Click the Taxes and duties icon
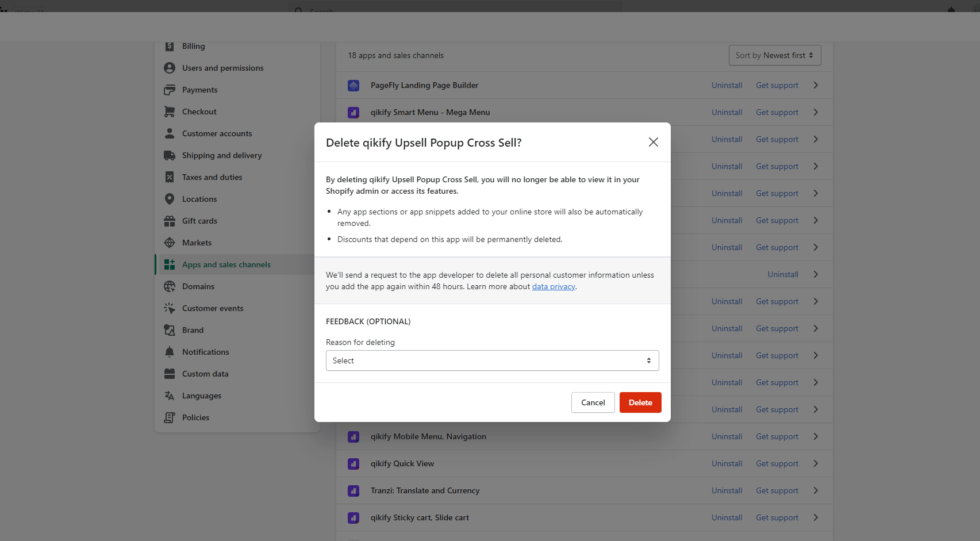Screen dimensions: 980x541 (170, 177)
